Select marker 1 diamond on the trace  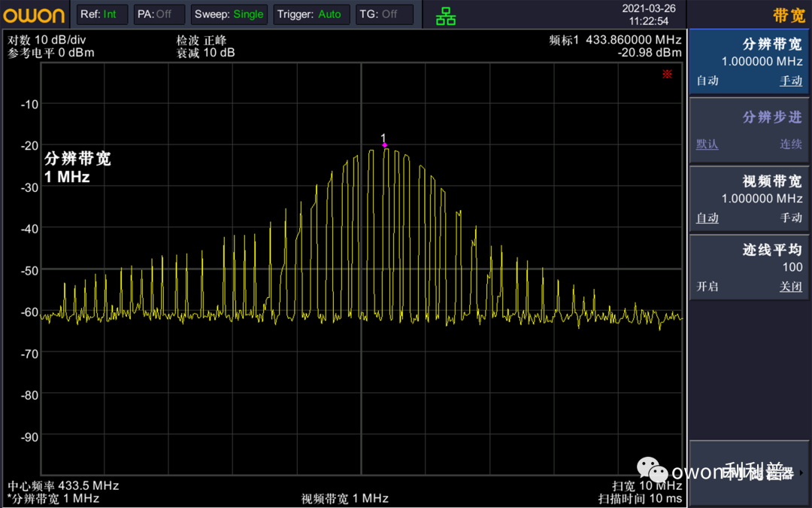384,144
